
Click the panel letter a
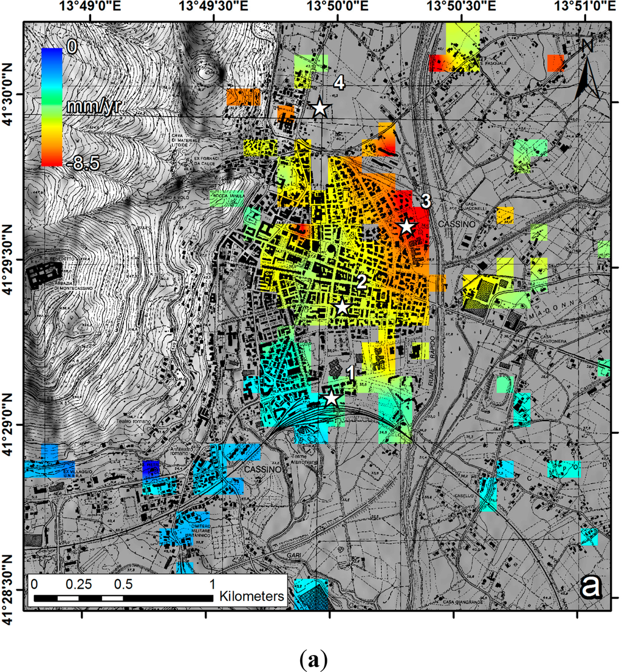pos(591,586)
